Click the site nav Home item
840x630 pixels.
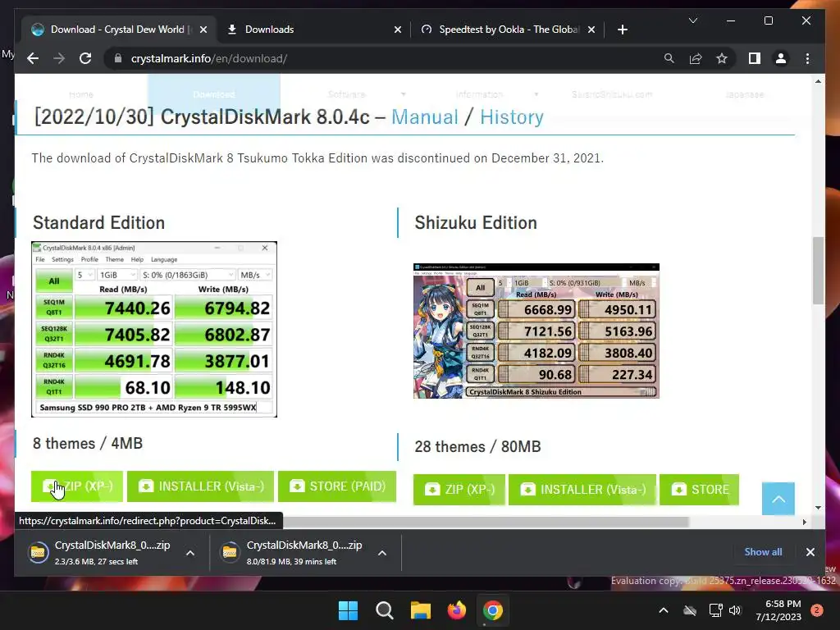[x=81, y=94]
